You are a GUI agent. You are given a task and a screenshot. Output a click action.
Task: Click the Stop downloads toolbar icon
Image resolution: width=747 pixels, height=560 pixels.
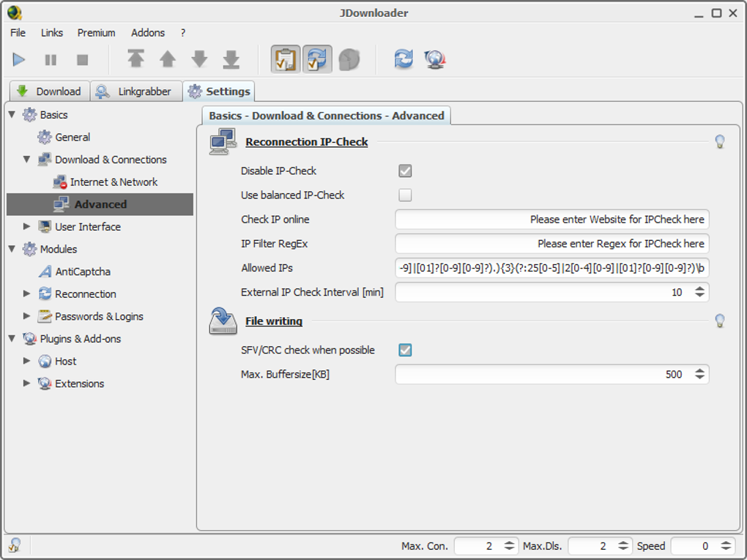coord(83,59)
